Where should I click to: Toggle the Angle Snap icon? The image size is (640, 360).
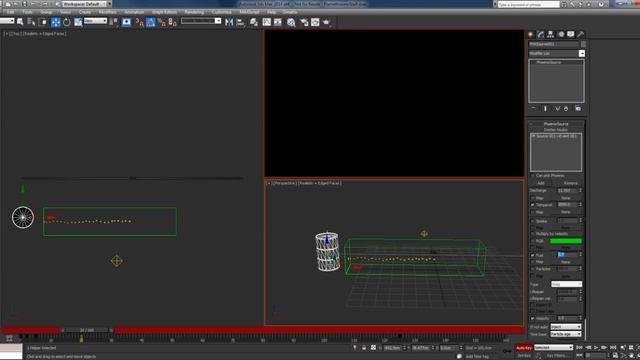click(x=151, y=22)
